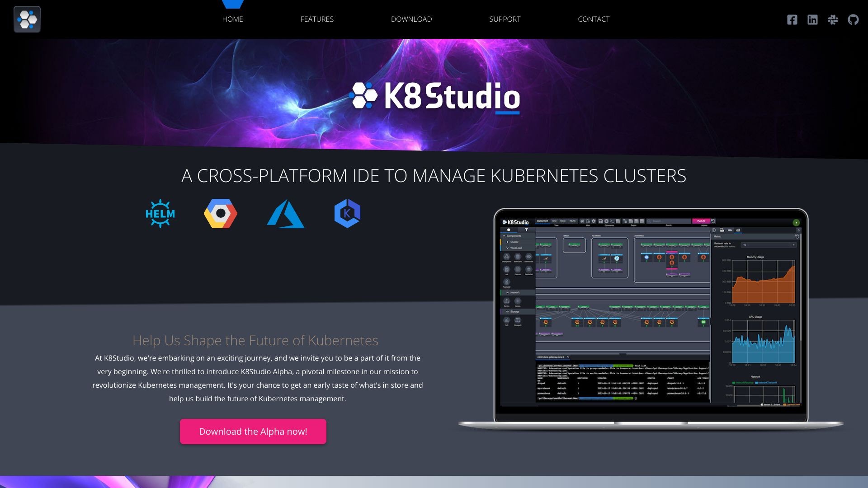This screenshot has height=488, width=868.
Task: Click the Microsoft Azure logo
Action: click(286, 214)
